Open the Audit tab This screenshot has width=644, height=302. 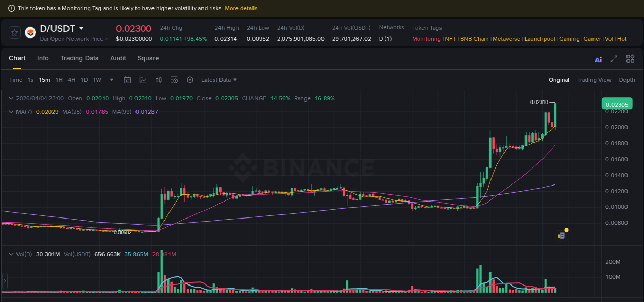(118, 58)
